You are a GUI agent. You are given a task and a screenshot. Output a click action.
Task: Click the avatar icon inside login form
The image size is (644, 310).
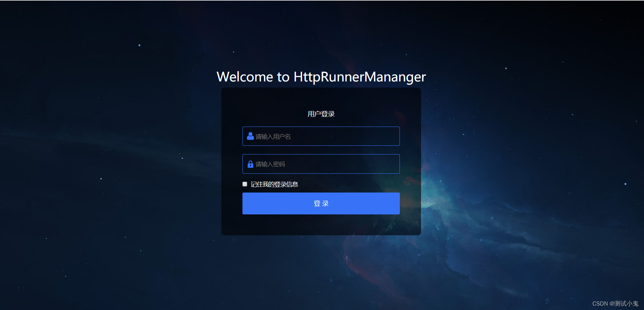250,136
